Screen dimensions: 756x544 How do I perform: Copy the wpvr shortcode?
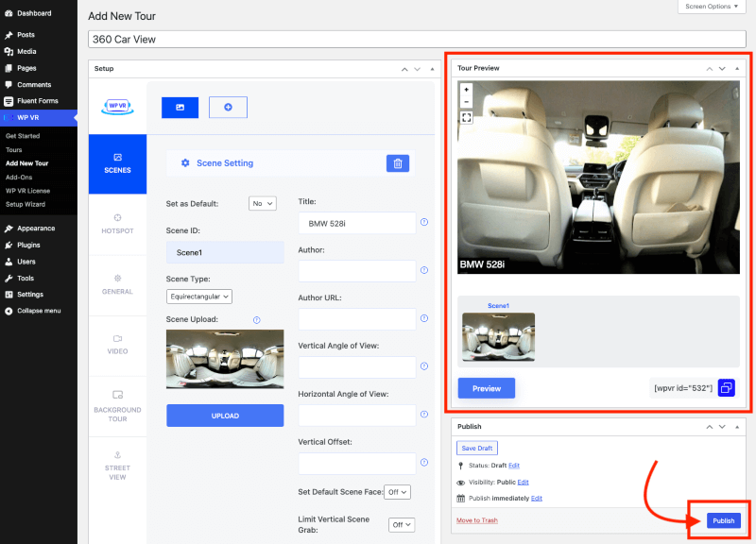pos(726,388)
